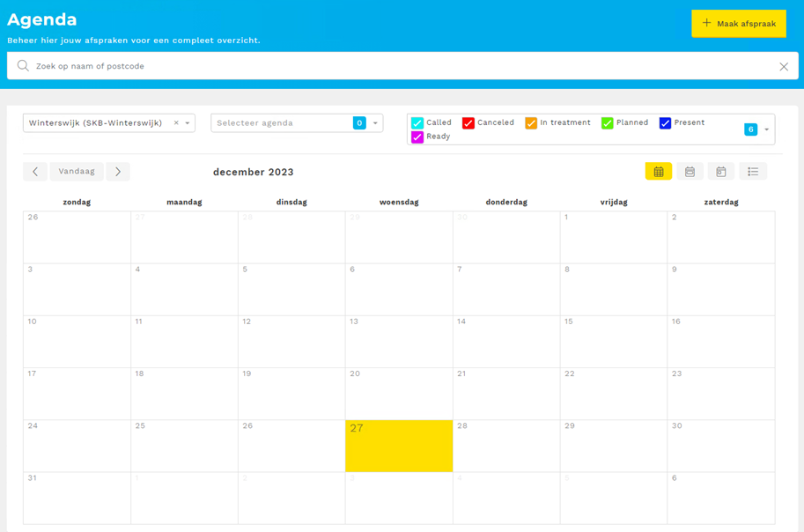Screen dimensions: 804x532
Task: Expand the status filter dropdown arrow
Action: [x=766, y=129]
